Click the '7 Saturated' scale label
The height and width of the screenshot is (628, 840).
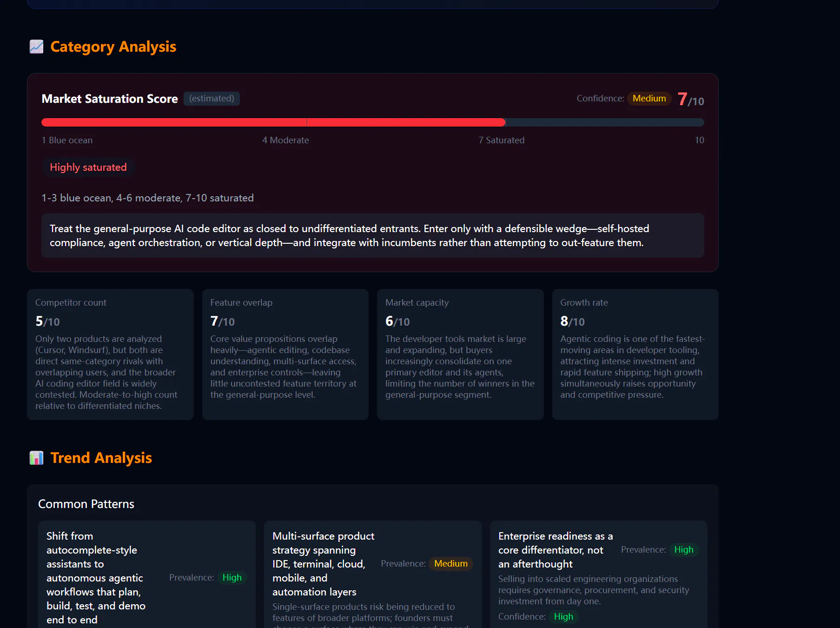pos(502,140)
